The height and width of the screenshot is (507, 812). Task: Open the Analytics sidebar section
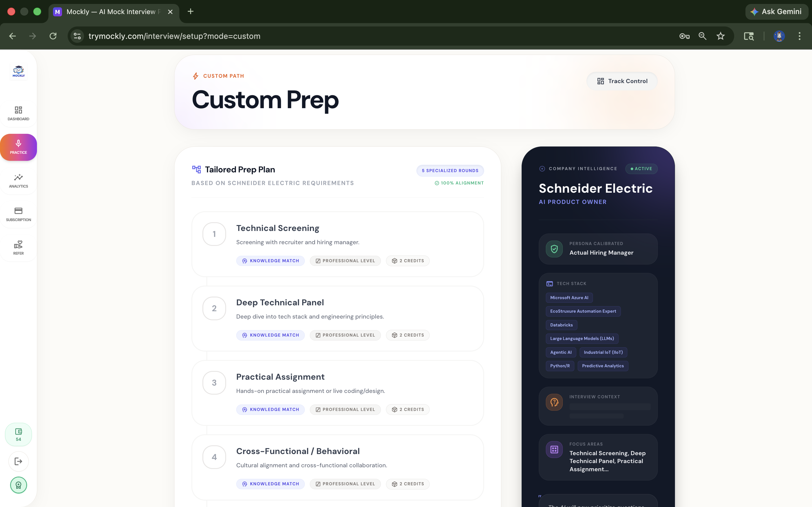click(18, 181)
